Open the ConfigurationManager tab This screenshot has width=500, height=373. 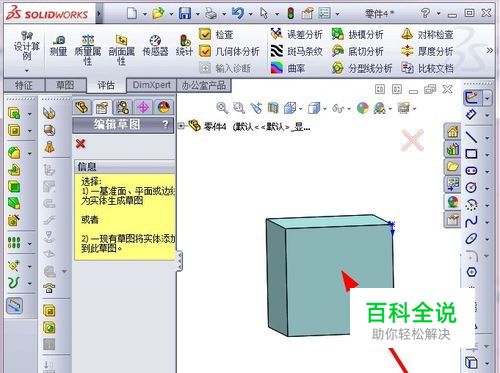click(x=123, y=107)
